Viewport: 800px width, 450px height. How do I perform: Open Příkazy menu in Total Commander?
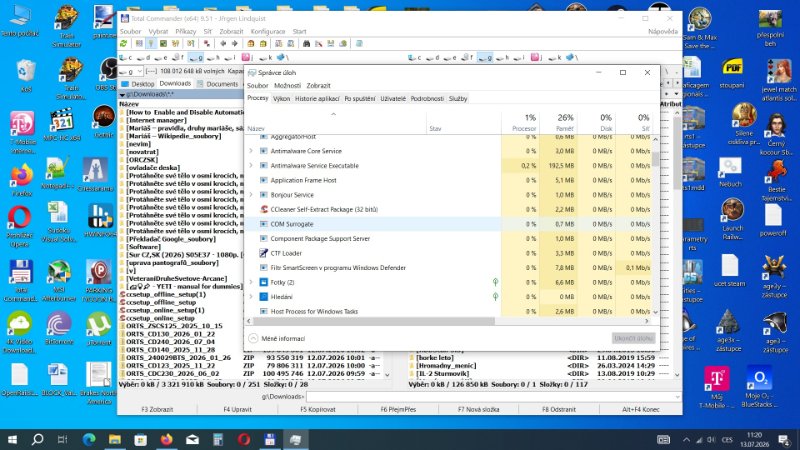186,32
